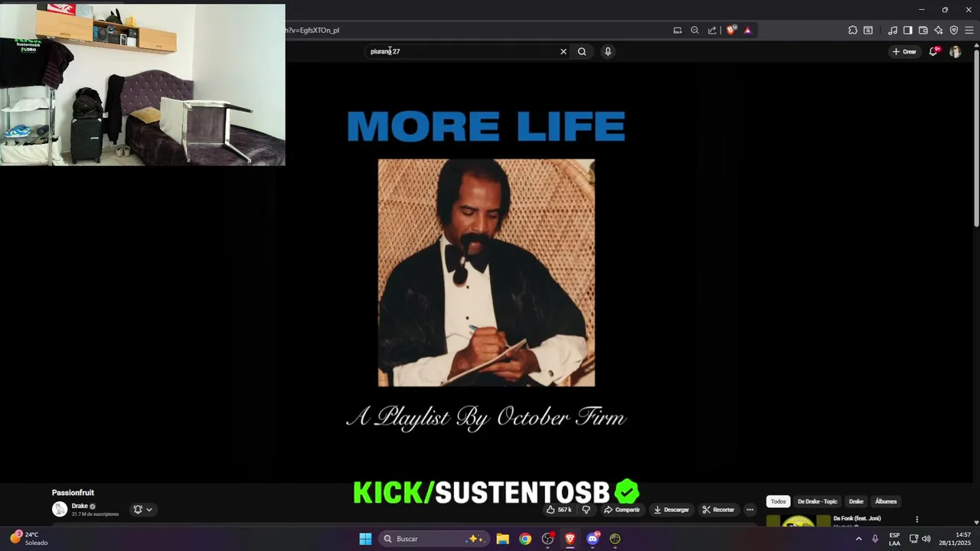Click the Recortar clip button
Image resolution: width=980 pixels, height=551 pixels.
click(x=719, y=510)
